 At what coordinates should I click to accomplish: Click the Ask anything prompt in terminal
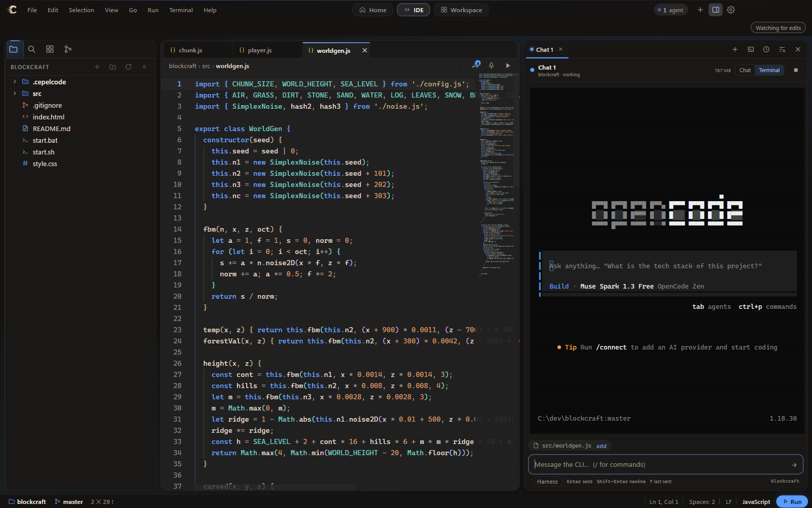pos(655,266)
